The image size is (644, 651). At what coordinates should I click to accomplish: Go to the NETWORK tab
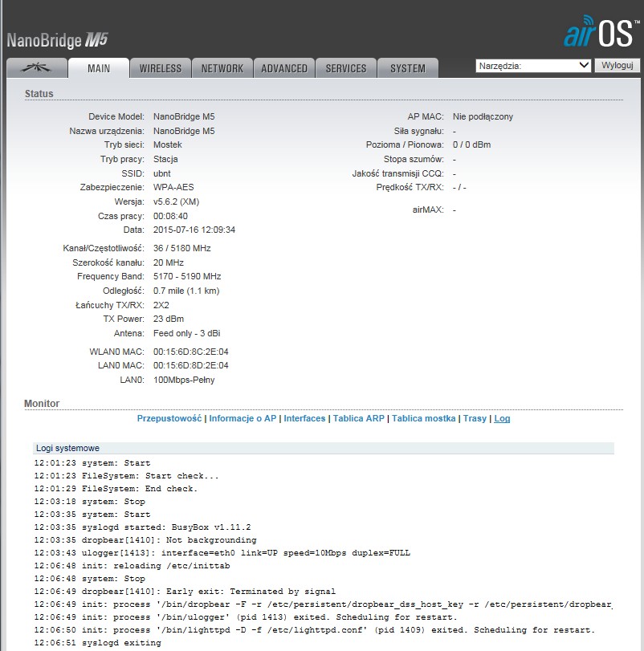pos(222,68)
